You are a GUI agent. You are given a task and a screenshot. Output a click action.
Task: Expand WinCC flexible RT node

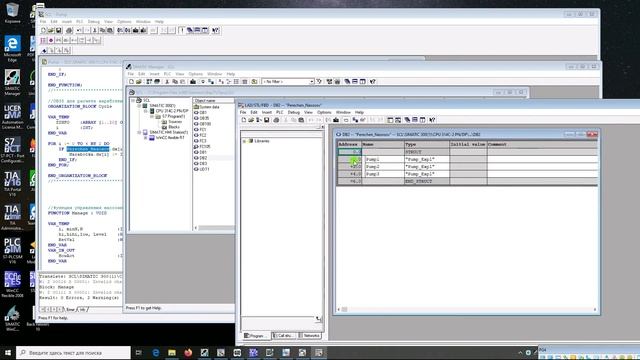(146, 138)
